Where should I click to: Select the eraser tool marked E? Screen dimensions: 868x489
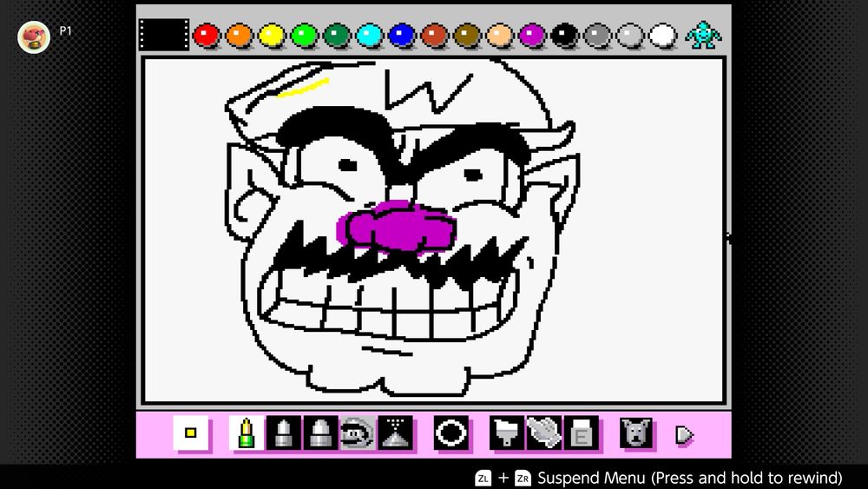click(582, 433)
